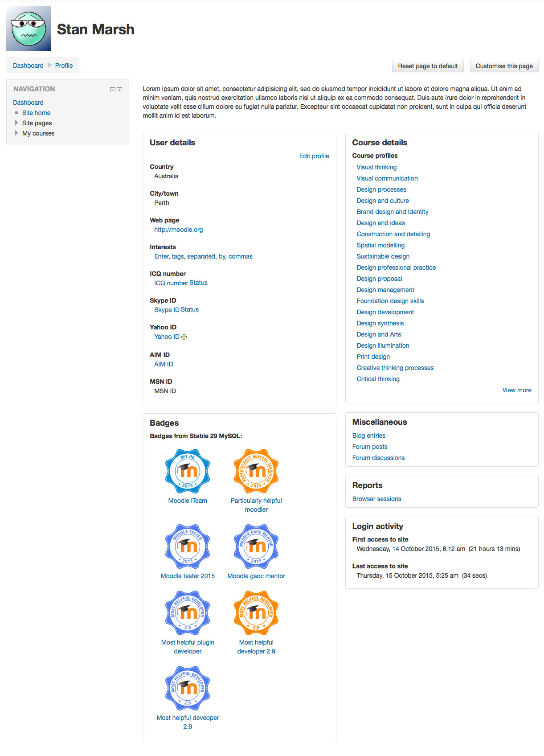Open Dashboard in Navigation block
544x756 pixels.
28,103
